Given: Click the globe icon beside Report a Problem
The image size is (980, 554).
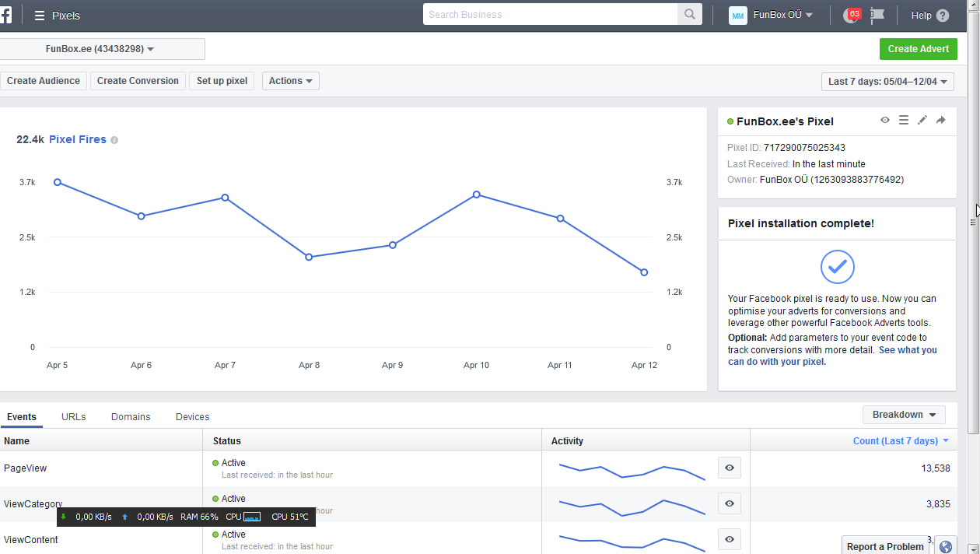Looking at the screenshot, I should (946, 546).
